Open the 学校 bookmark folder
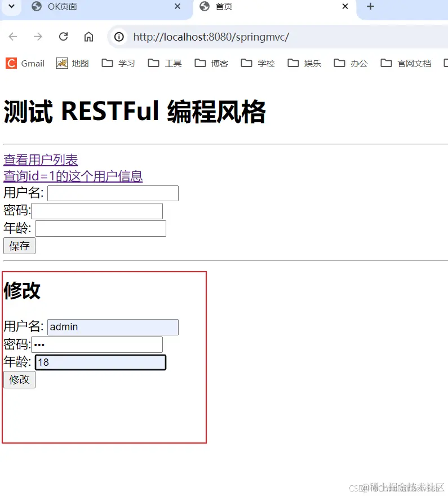This screenshot has height=496, width=448. [x=258, y=63]
